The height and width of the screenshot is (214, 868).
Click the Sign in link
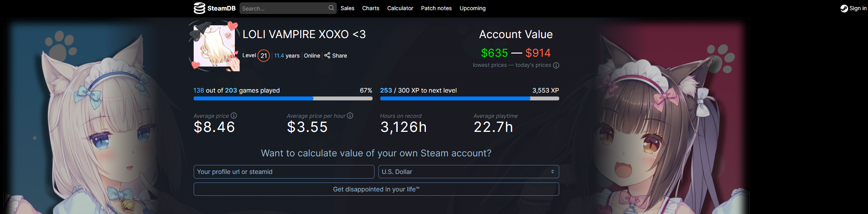click(858, 8)
